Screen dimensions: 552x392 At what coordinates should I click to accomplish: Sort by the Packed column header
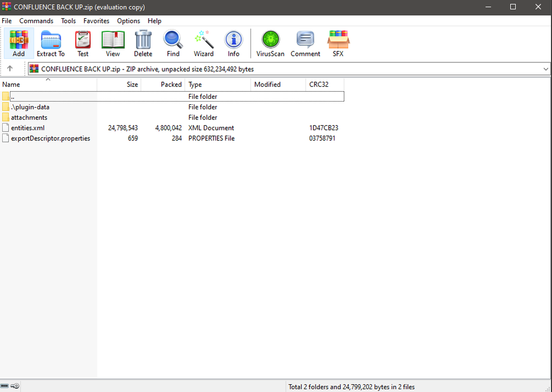pyautogui.click(x=163, y=84)
